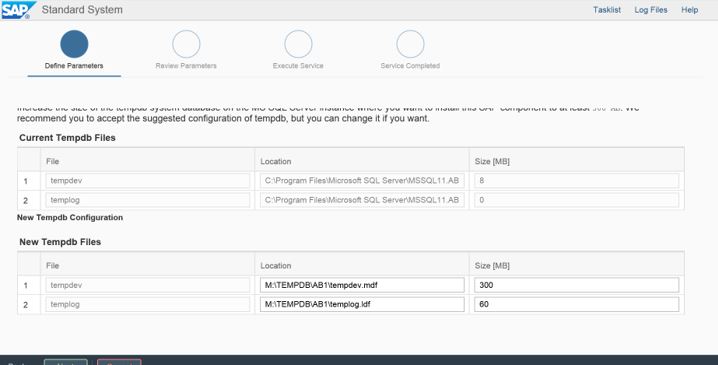Select row number 2 in New Tempdb Files
This screenshot has height=365, width=718.
pyautogui.click(x=26, y=305)
